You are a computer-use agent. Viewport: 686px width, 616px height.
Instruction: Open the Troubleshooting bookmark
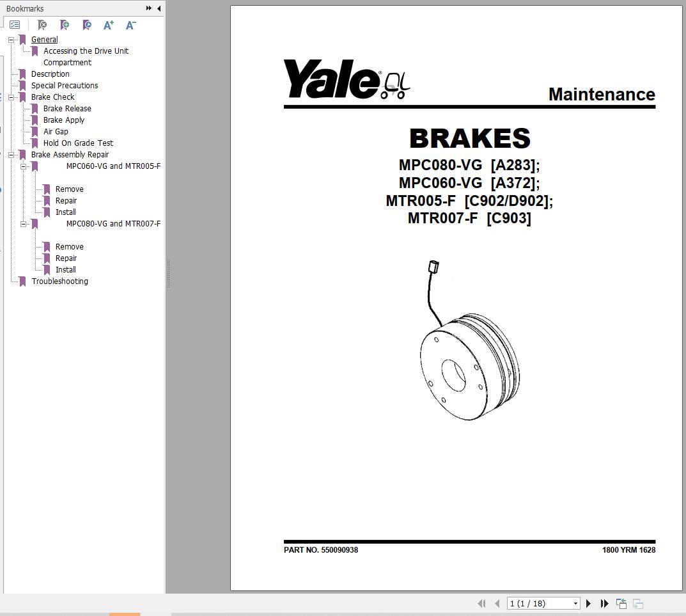tap(59, 281)
